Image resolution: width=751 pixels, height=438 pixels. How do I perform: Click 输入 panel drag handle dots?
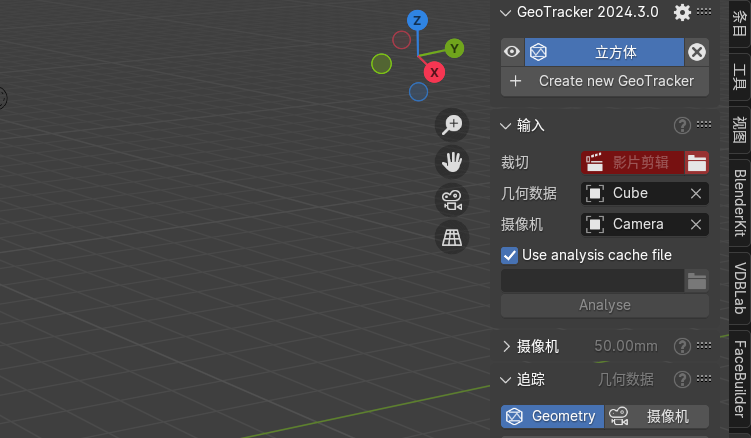[704, 125]
